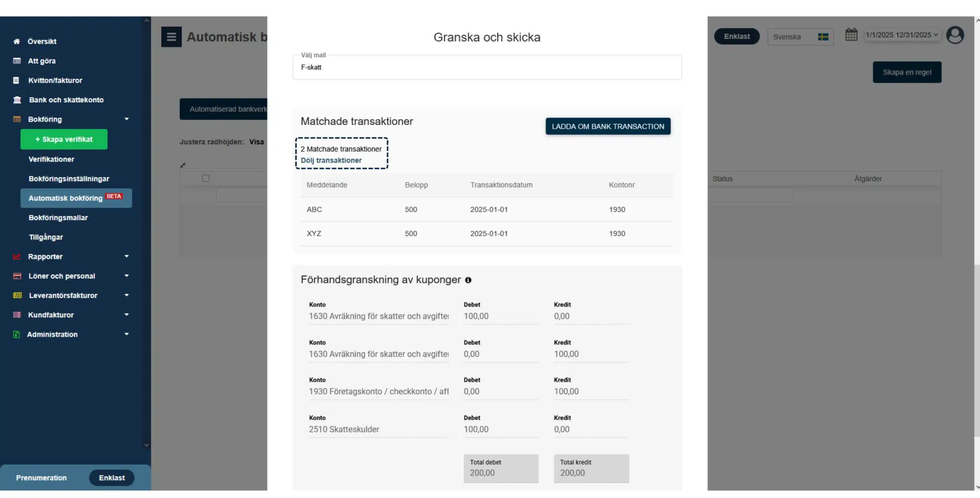Click the collapse arrows icon above table
This screenshot has height=498, width=980.
183,165
